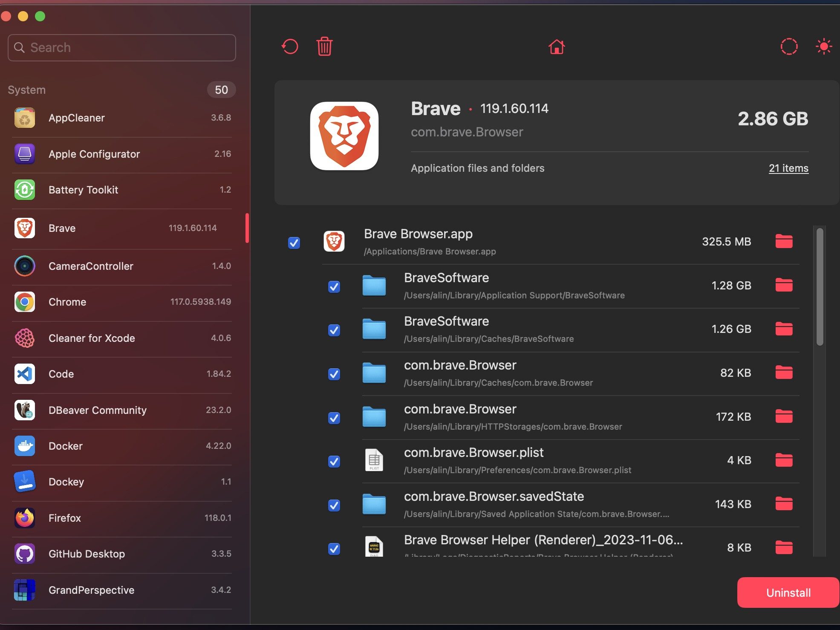Click the bundle ID com.brave.Browser text
Screen dimensions: 840x630
(x=467, y=132)
